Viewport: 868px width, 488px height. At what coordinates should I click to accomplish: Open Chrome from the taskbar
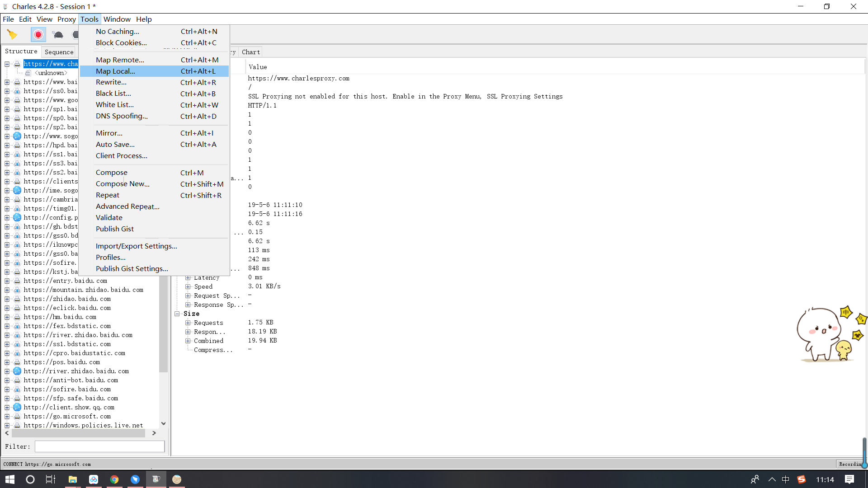(114, 479)
